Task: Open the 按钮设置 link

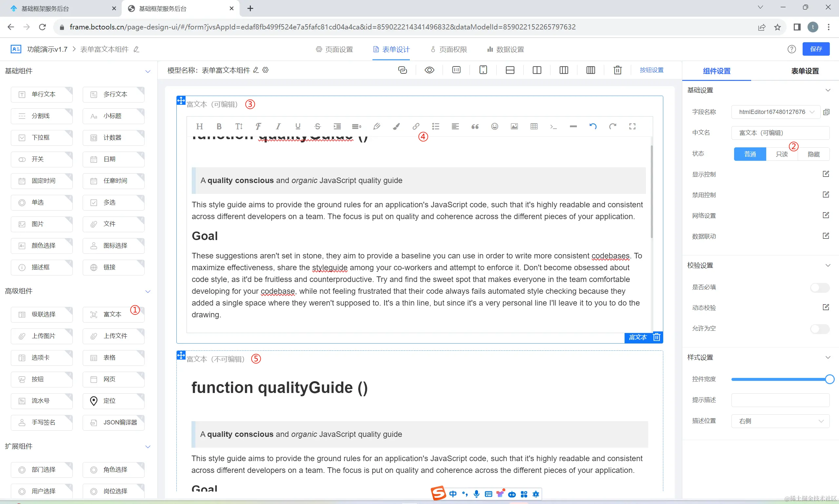Action: coord(651,70)
